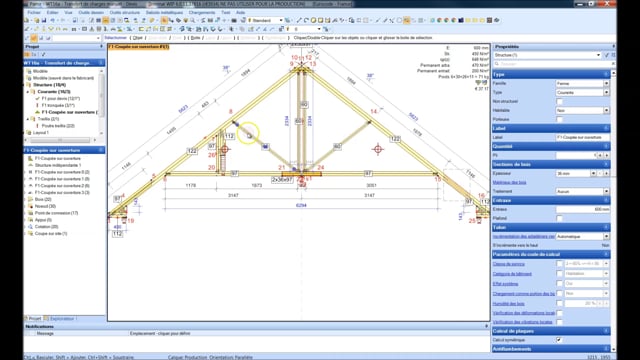
Task: Open the Matériaux des bois link
Action: click(509, 182)
